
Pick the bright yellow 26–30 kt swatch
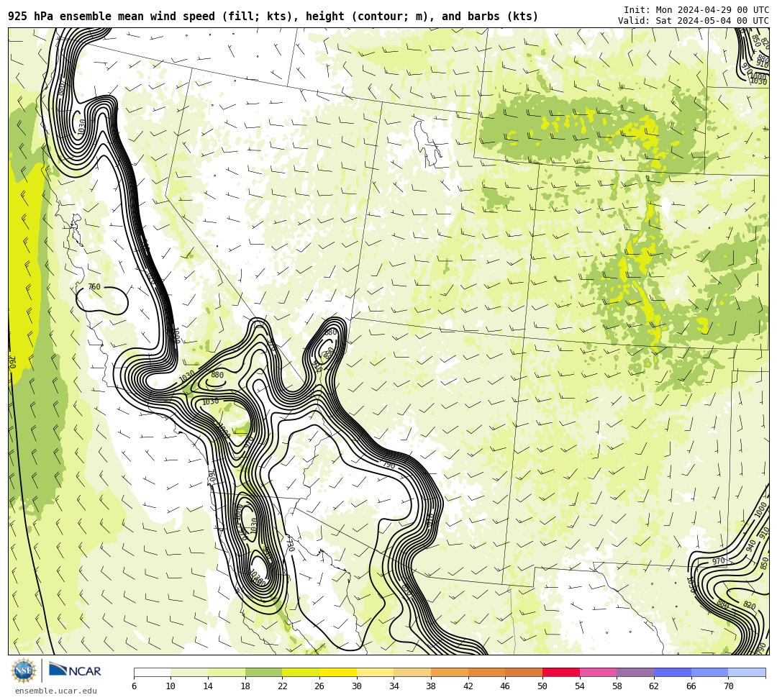click(338, 672)
